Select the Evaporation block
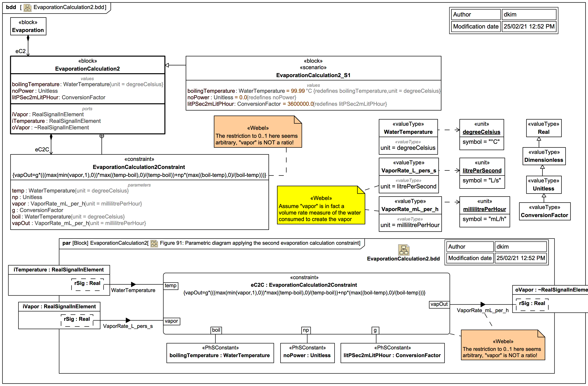Screen dimensions: 588x386 (x=28, y=26)
